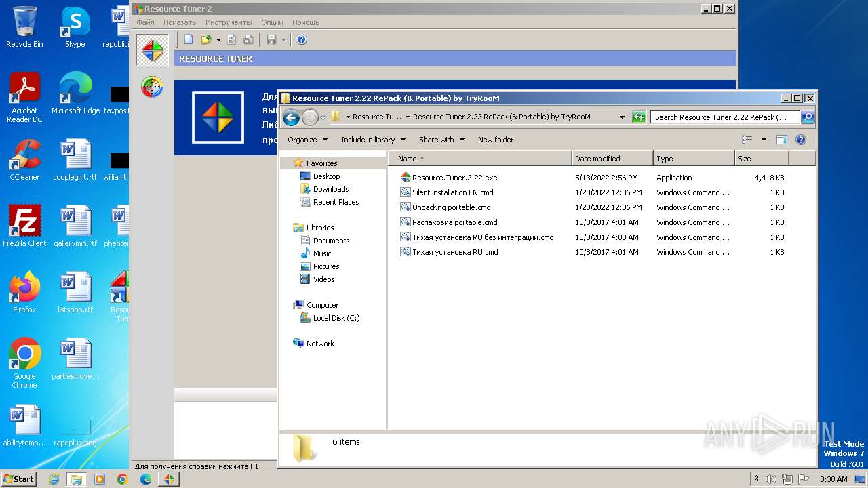This screenshot has height=488, width=868.
Task: Open the Include in library dropdown
Action: [373, 140]
